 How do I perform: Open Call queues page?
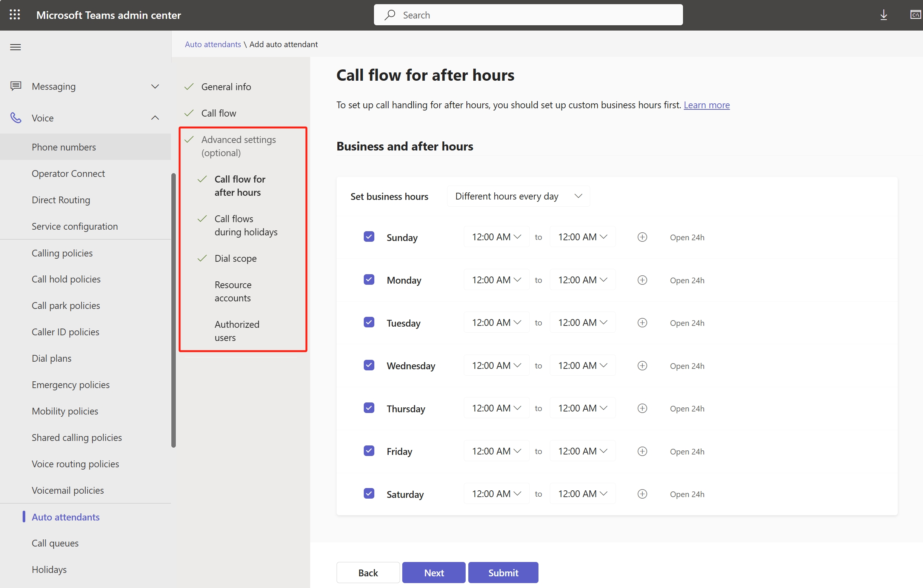coord(55,543)
